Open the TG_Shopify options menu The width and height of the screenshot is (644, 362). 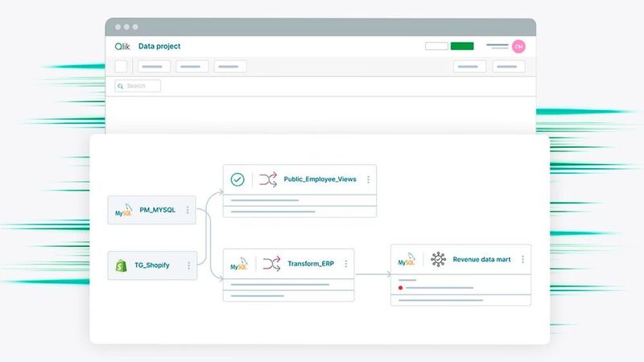point(188,265)
